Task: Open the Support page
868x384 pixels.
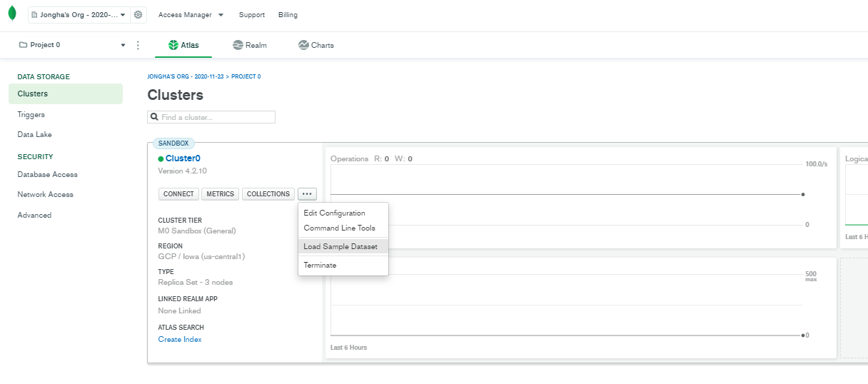Action: click(252, 15)
